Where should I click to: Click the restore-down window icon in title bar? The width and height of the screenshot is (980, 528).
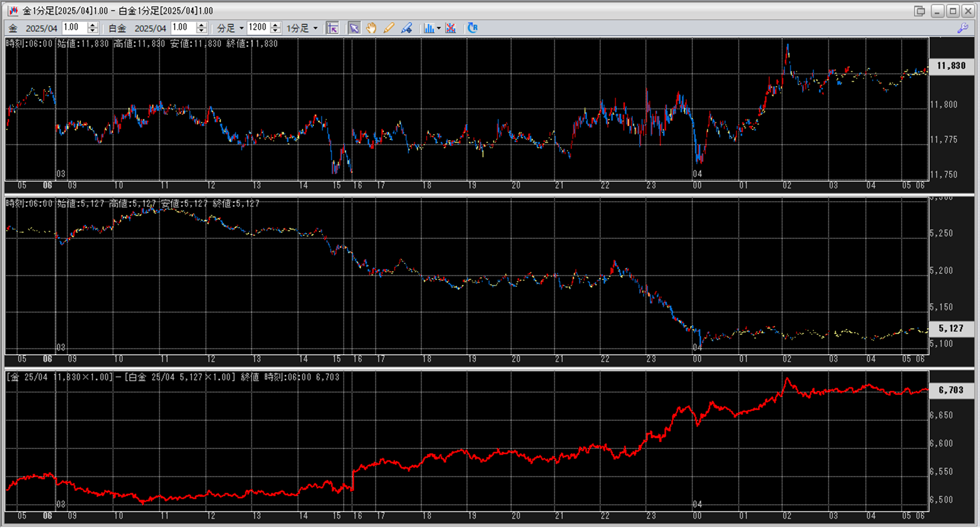click(x=919, y=11)
